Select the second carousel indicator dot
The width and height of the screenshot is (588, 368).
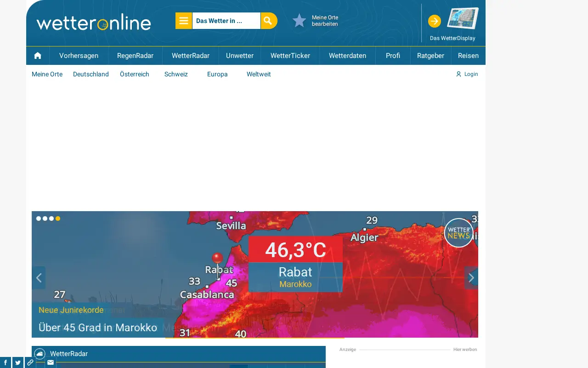coord(45,218)
